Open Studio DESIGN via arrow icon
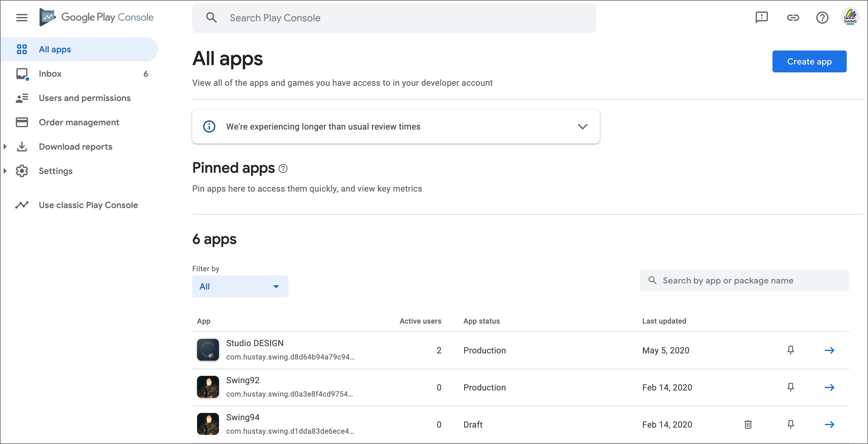This screenshot has height=444, width=868. [829, 350]
